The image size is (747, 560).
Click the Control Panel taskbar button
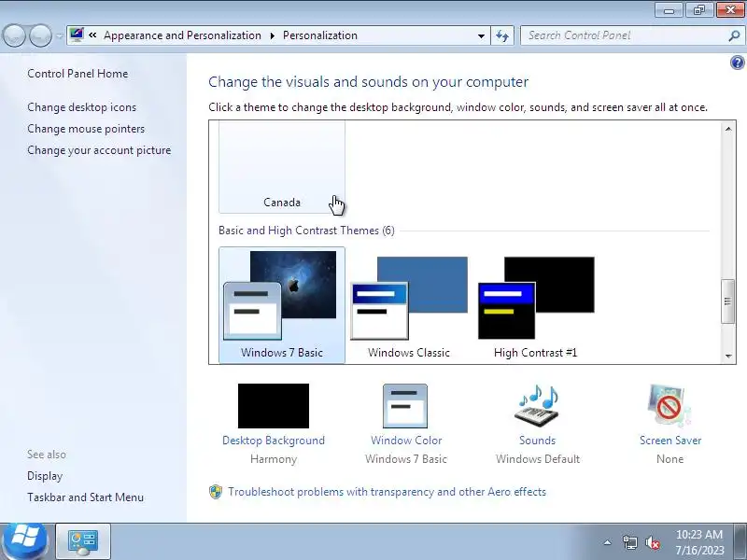pos(83,541)
